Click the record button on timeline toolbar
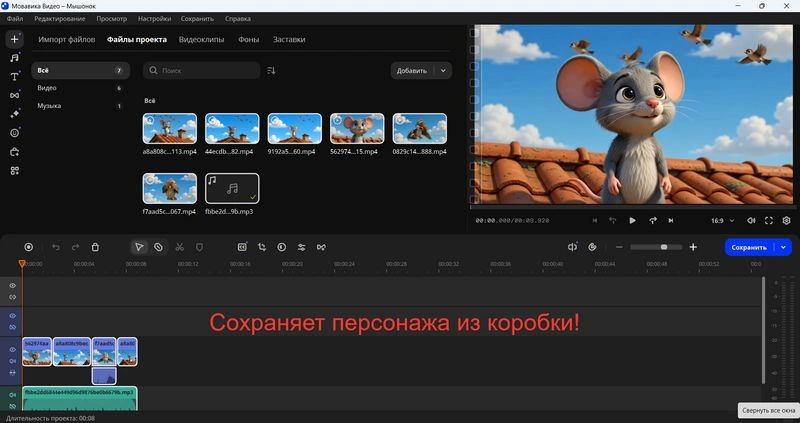 pos(29,247)
